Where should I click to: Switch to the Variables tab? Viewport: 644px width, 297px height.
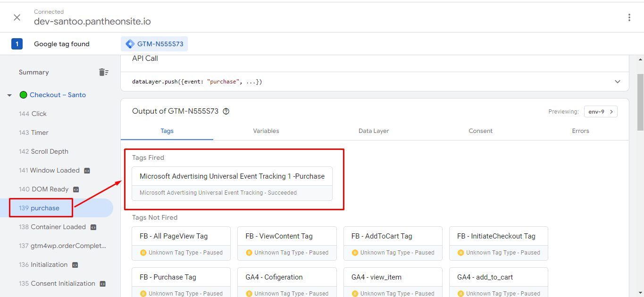click(266, 131)
